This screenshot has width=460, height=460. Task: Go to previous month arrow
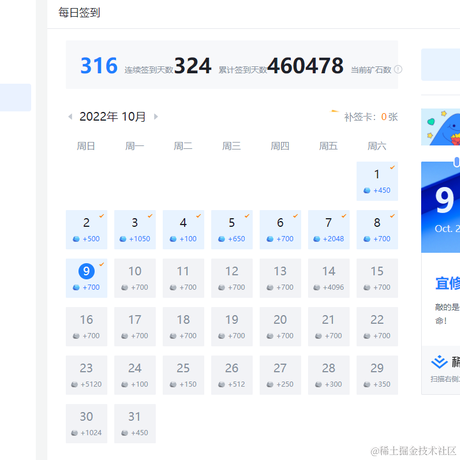click(x=70, y=117)
